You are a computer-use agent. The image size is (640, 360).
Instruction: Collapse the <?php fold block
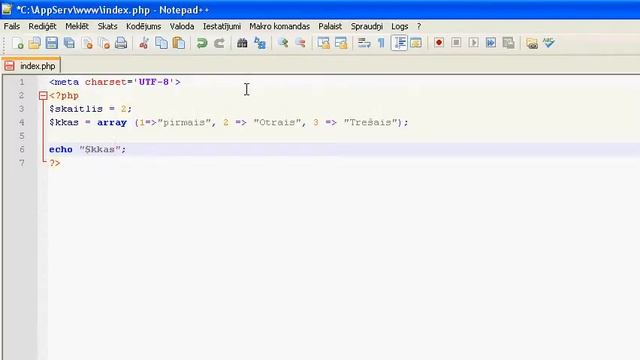[x=43, y=96]
